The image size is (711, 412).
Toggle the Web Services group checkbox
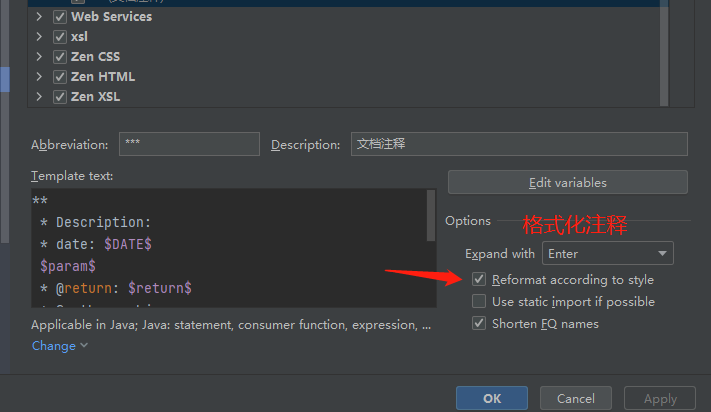pyautogui.click(x=60, y=17)
